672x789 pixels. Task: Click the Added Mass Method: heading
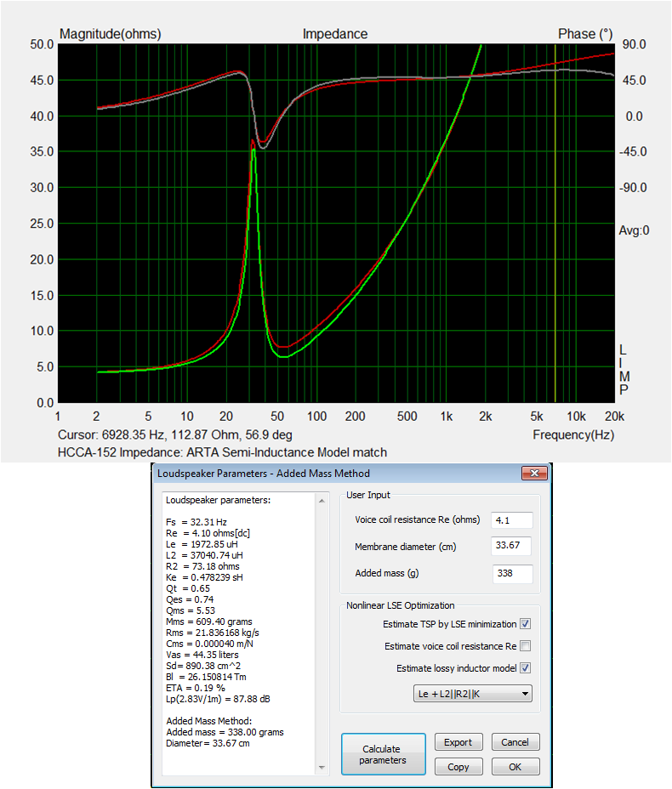pos(209,722)
